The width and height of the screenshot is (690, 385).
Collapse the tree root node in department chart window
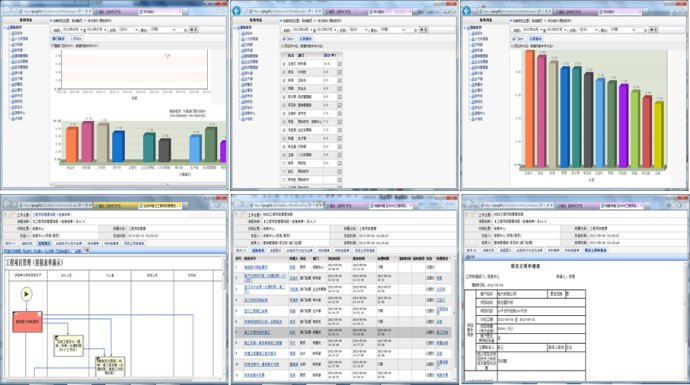click(5, 28)
